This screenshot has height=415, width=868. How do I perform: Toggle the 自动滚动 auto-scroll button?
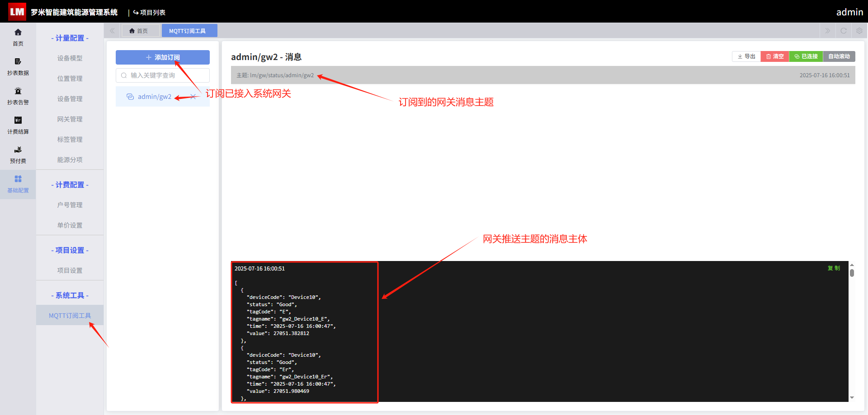click(x=839, y=56)
